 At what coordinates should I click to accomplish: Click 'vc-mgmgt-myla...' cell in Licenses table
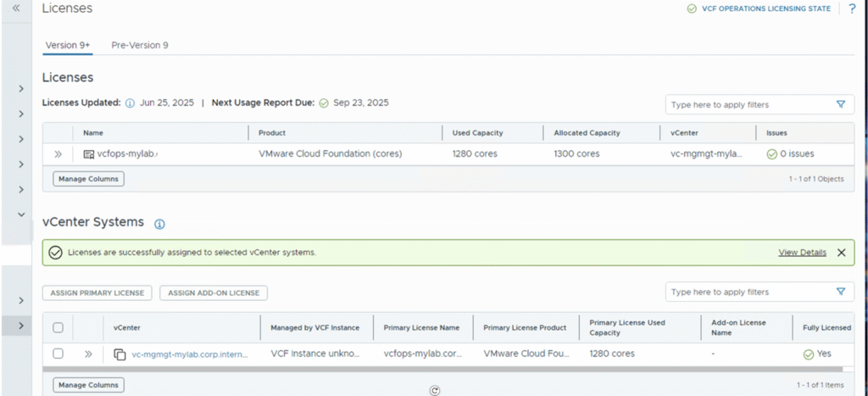click(704, 154)
